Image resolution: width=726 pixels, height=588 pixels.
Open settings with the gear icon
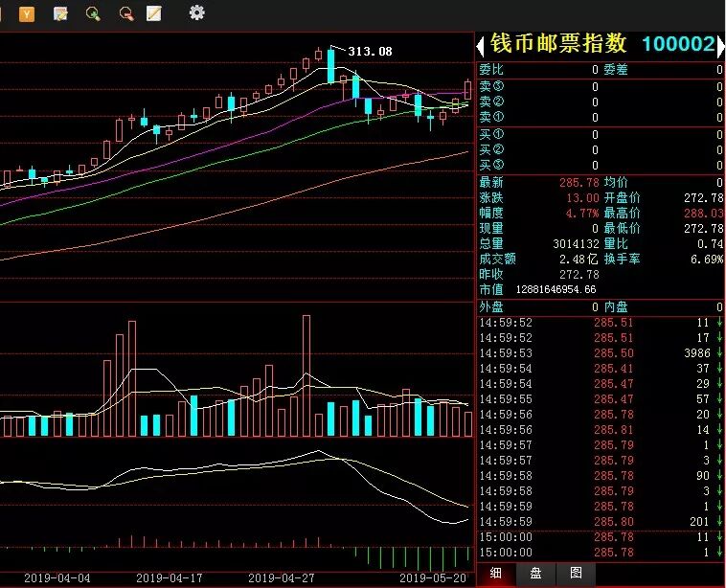click(x=196, y=12)
